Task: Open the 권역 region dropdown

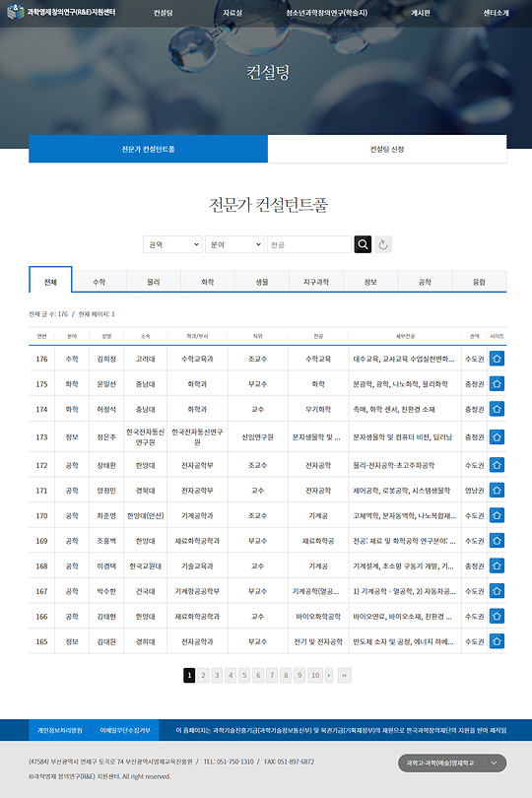Action: [x=172, y=244]
